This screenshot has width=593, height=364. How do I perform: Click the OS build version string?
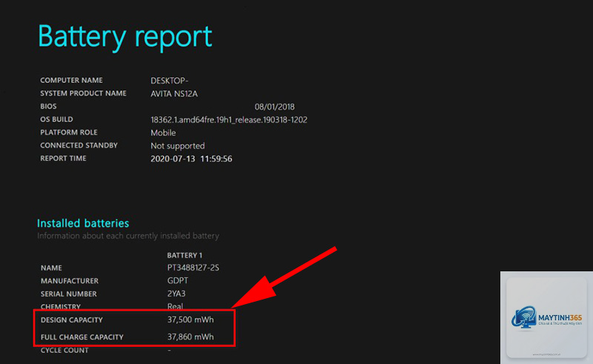tap(229, 120)
